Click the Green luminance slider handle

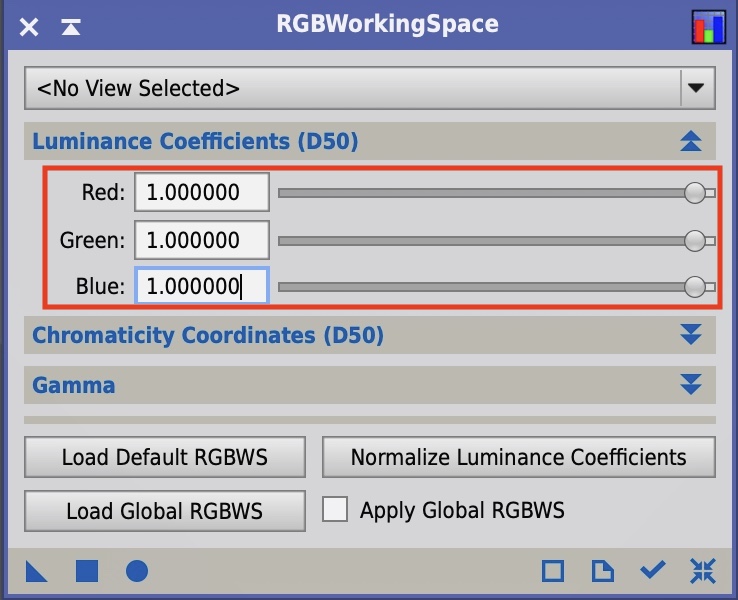[x=695, y=240]
